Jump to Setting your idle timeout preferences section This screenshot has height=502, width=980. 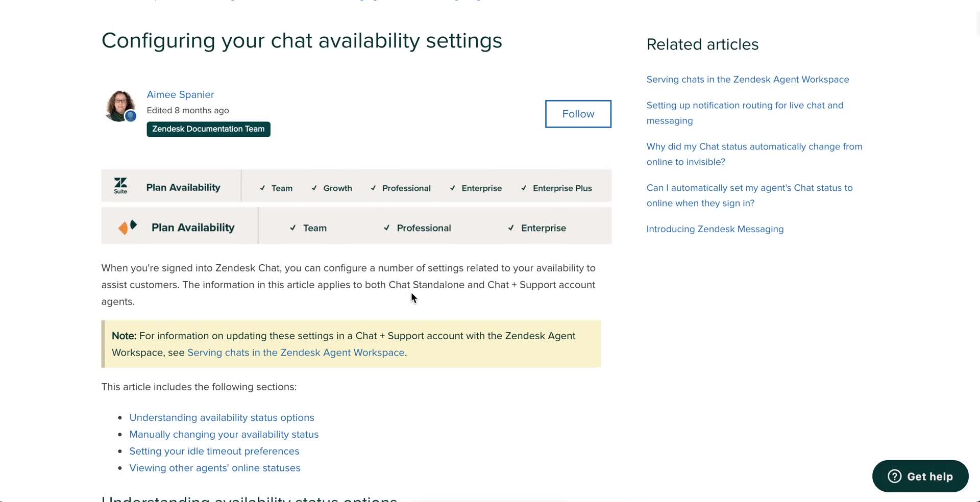(x=214, y=451)
